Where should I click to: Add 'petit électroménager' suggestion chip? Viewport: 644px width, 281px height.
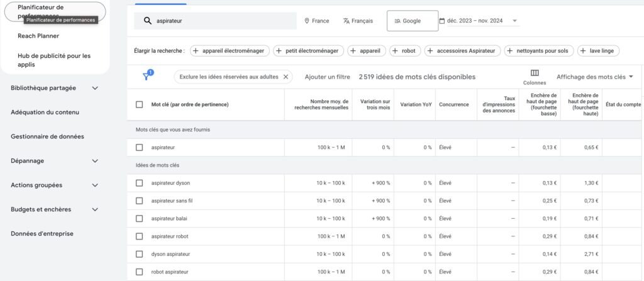308,51
